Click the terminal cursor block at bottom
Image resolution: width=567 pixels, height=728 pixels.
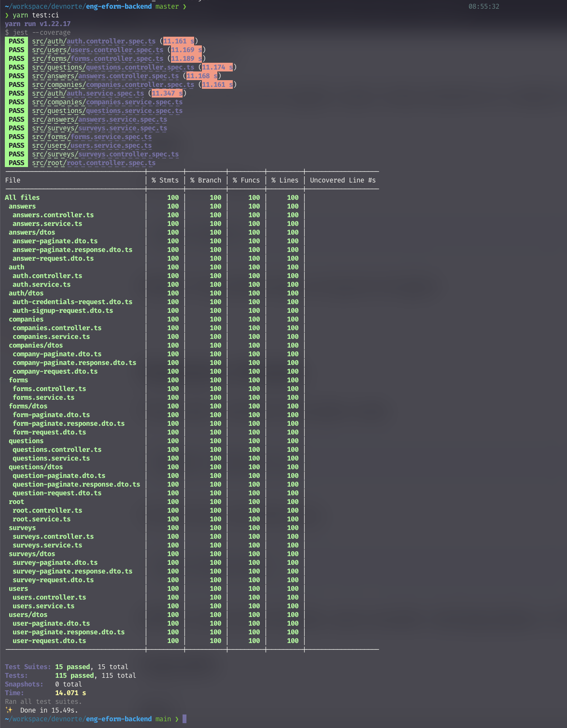pos(183,719)
